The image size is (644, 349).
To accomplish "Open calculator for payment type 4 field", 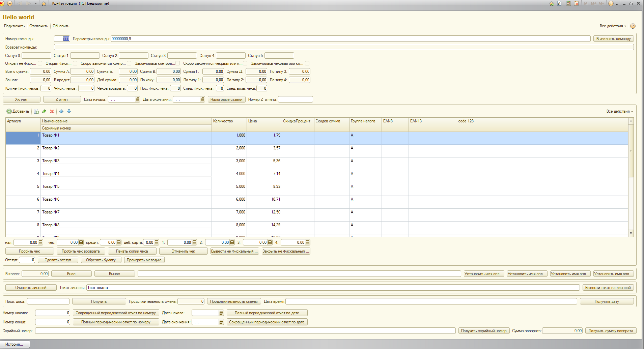I will pos(308,242).
